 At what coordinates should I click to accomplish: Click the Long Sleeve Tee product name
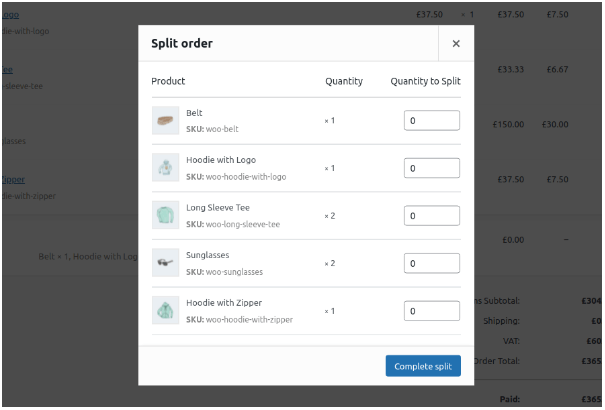pos(216,208)
